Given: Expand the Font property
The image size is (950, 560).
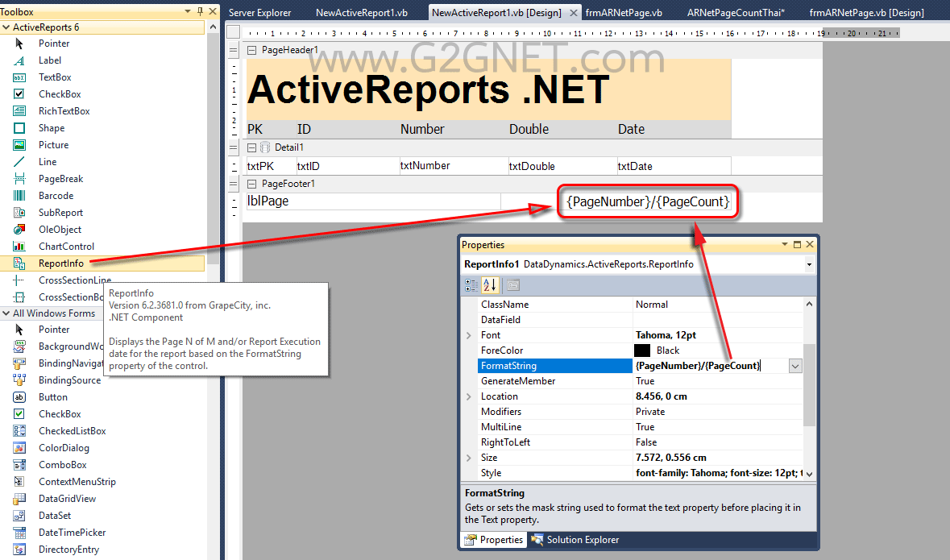Looking at the screenshot, I should 469,335.
